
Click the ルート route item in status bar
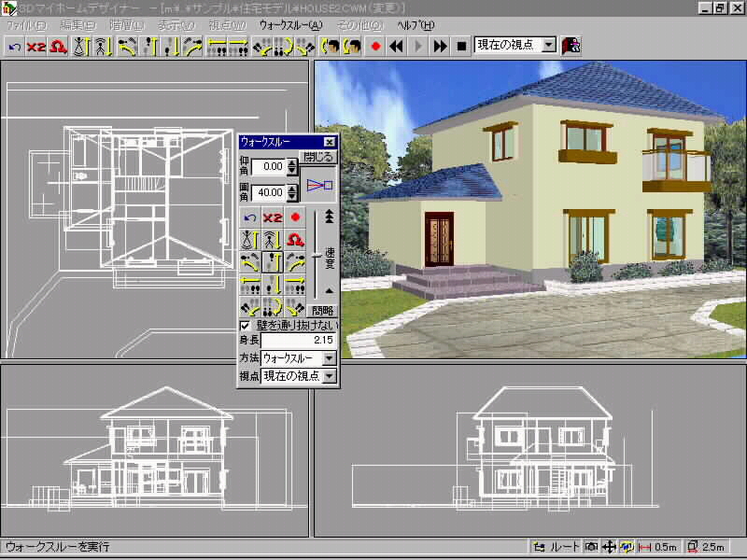click(x=556, y=547)
